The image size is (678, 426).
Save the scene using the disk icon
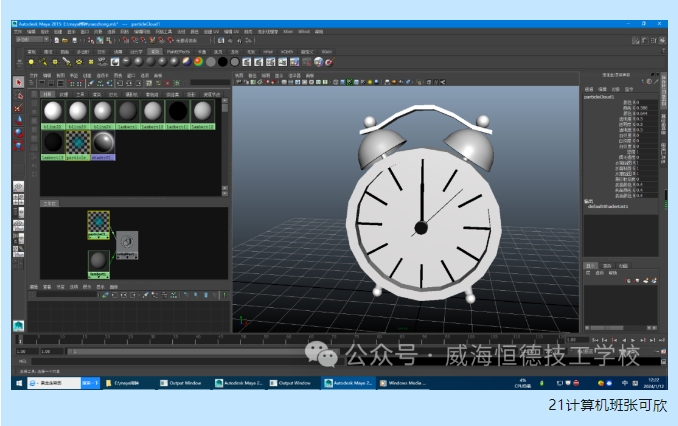click(x=74, y=40)
